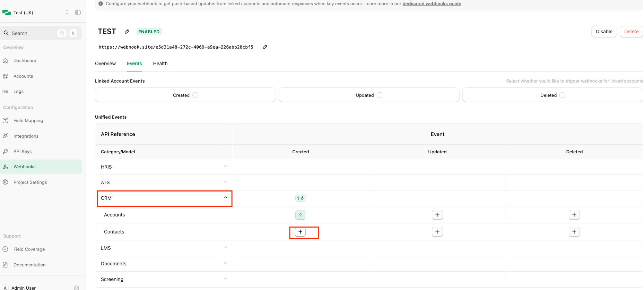Enable the linked account Created checkbox
The width and height of the screenshot is (644, 290).
point(195,95)
